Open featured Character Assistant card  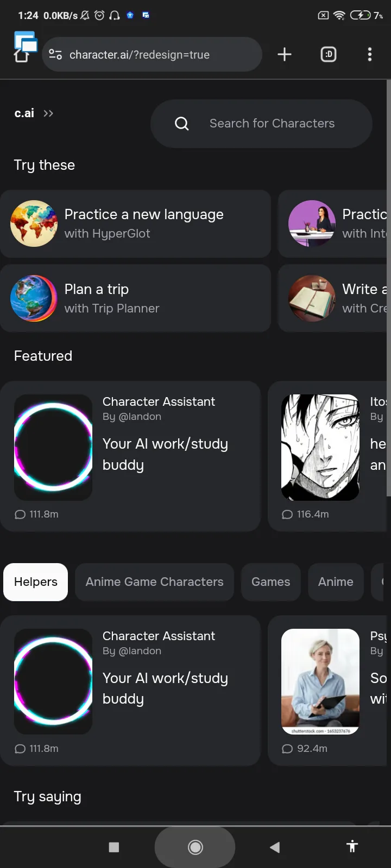(x=130, y=456)
